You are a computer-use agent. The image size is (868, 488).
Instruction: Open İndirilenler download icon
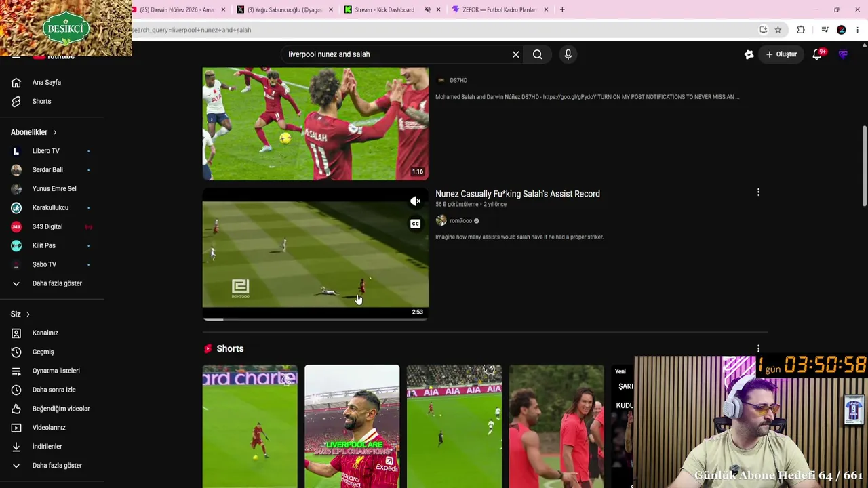[16, 447]
